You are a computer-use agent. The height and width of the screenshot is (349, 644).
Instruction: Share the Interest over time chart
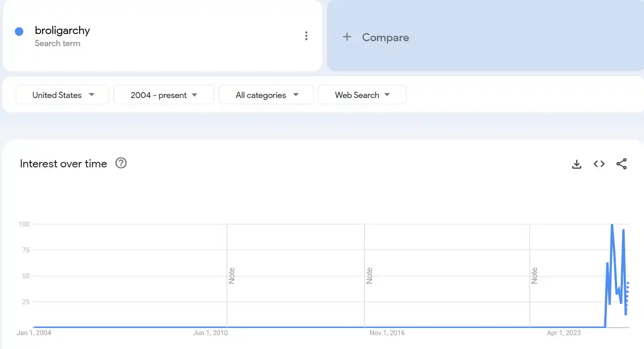[x=621, y=164]
